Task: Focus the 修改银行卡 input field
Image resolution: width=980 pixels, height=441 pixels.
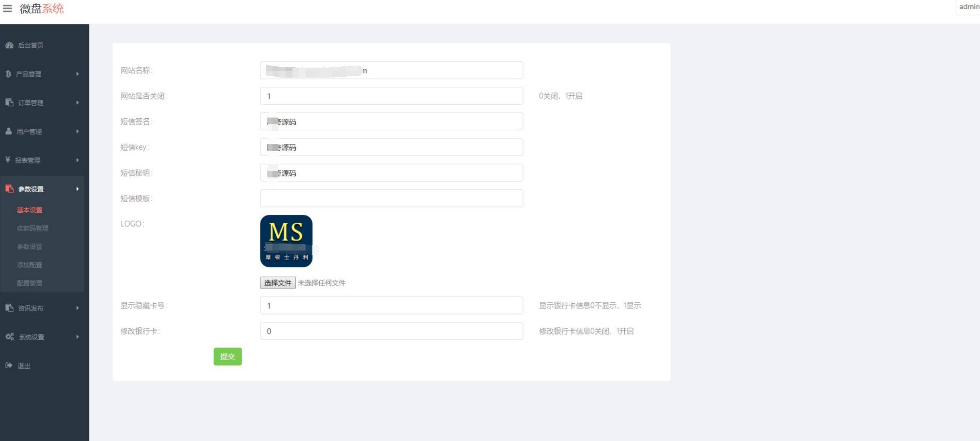Action: [391, 331]
